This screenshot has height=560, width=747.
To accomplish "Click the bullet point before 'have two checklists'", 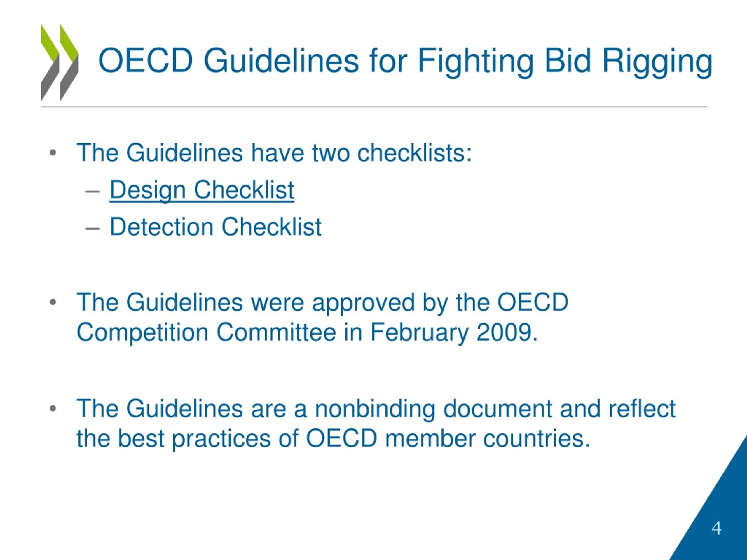I will [53, 153].
